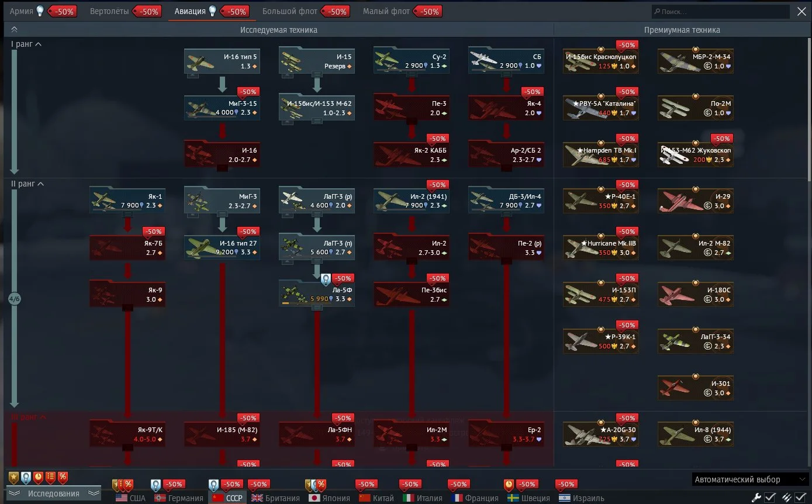Switch to the Малый флот tab

pos(386,11)
